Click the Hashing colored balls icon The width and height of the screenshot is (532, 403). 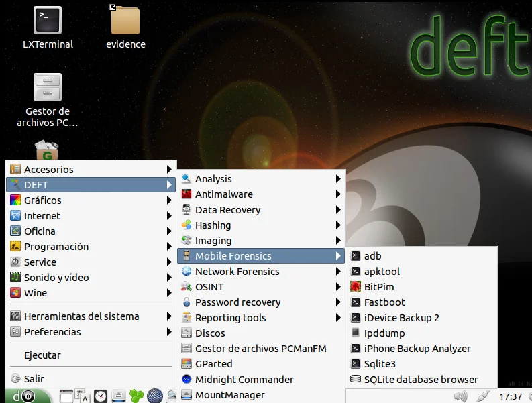(187, 225)
